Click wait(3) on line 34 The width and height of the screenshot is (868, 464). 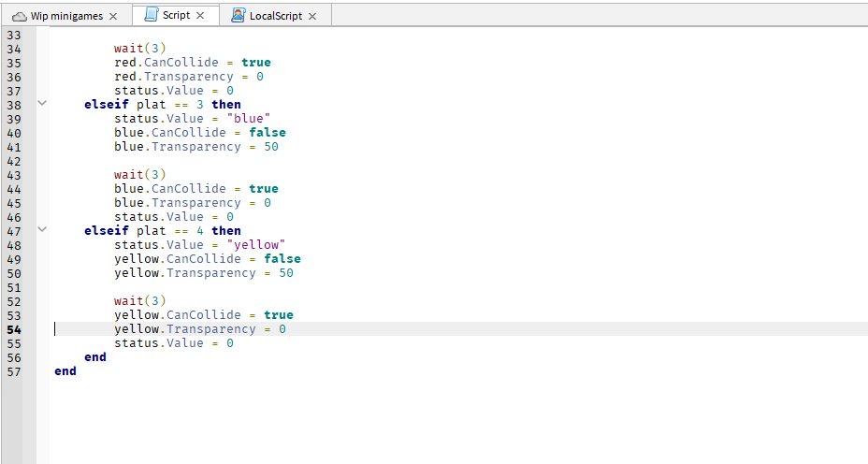pos(140,49)
